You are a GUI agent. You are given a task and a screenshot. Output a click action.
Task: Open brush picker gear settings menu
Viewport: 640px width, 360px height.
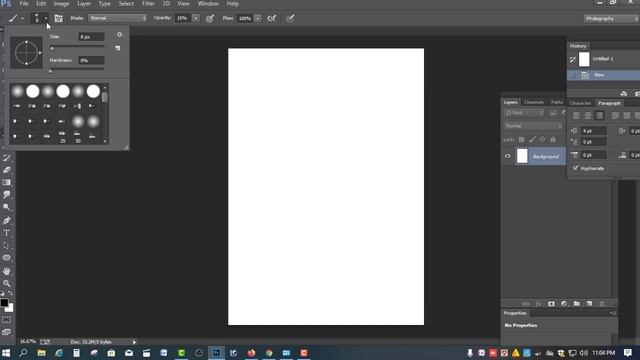pyautogui.click(x=120, y=35)
